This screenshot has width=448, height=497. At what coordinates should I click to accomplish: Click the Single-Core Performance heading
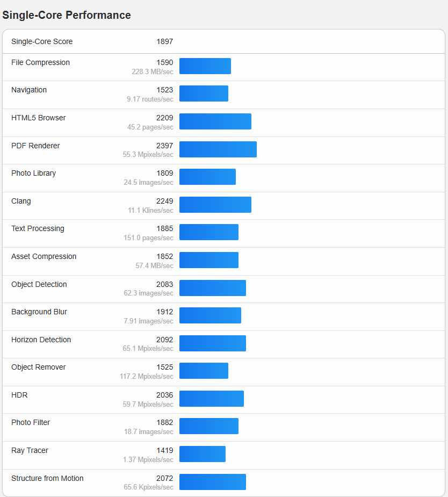pos(67,15)
